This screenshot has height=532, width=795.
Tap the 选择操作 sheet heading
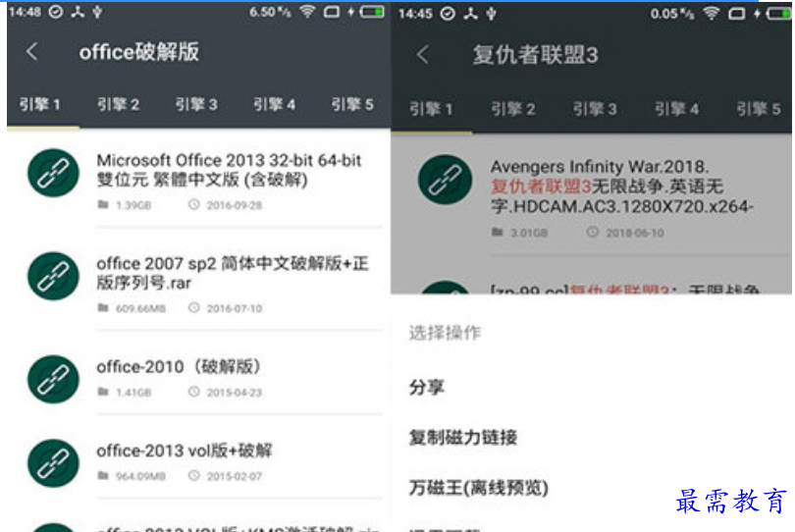(445, 333)
